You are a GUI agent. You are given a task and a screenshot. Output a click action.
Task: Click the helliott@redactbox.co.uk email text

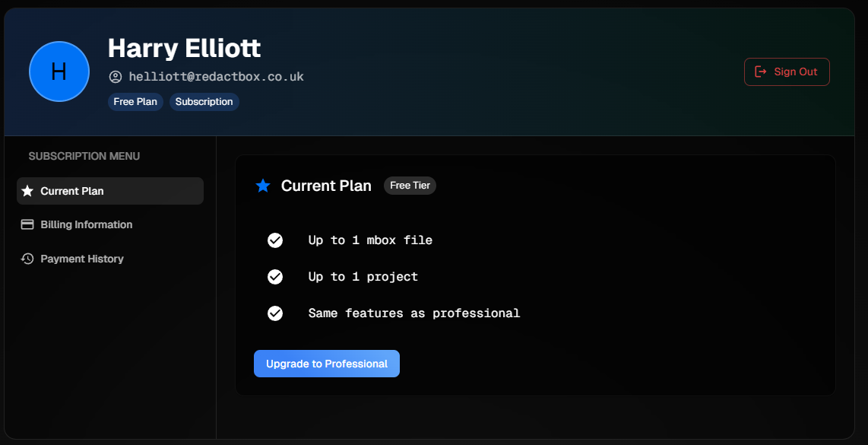click(217, 77)
